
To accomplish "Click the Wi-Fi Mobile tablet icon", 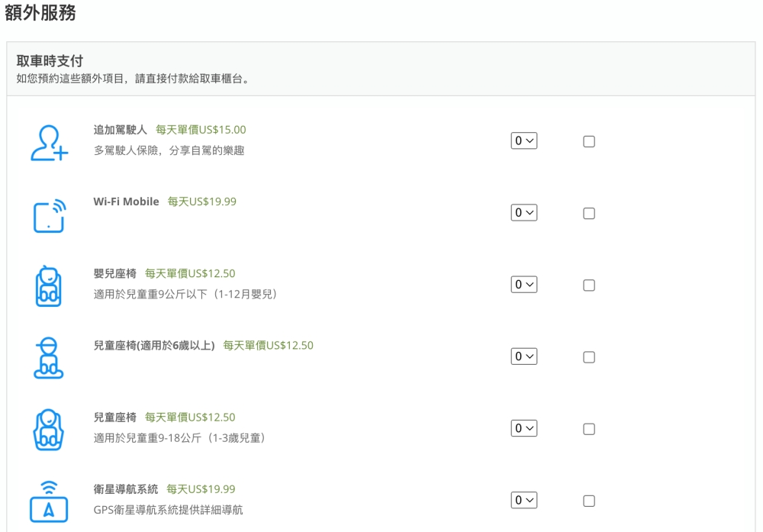I will coord(50,215).
